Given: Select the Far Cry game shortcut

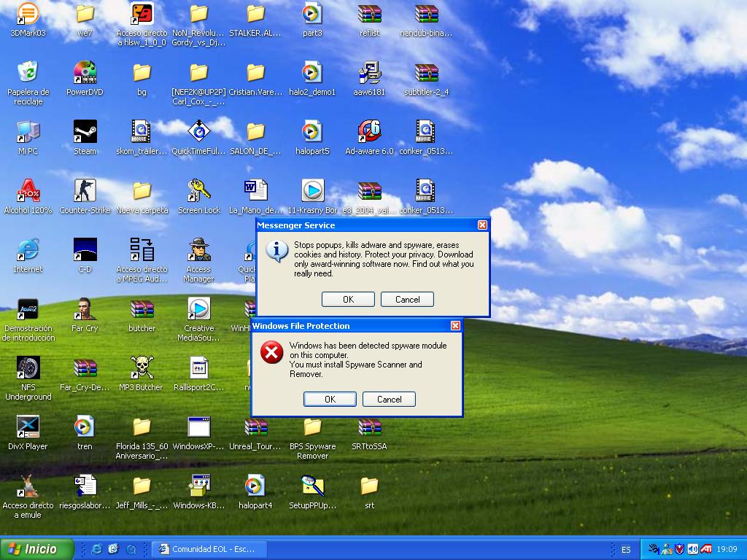Looking at the screenshot, I should 85,308.
